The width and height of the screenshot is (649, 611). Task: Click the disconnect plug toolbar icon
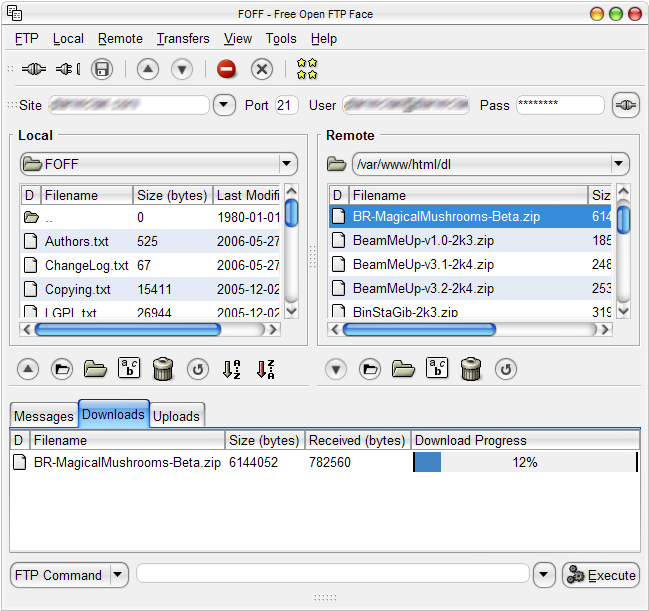click(x=68, y=69)
